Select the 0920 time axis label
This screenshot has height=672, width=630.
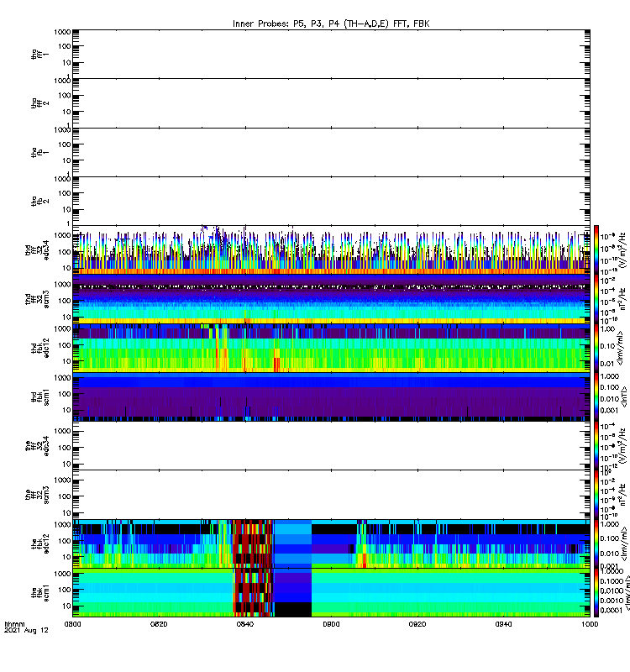(417, 624)
